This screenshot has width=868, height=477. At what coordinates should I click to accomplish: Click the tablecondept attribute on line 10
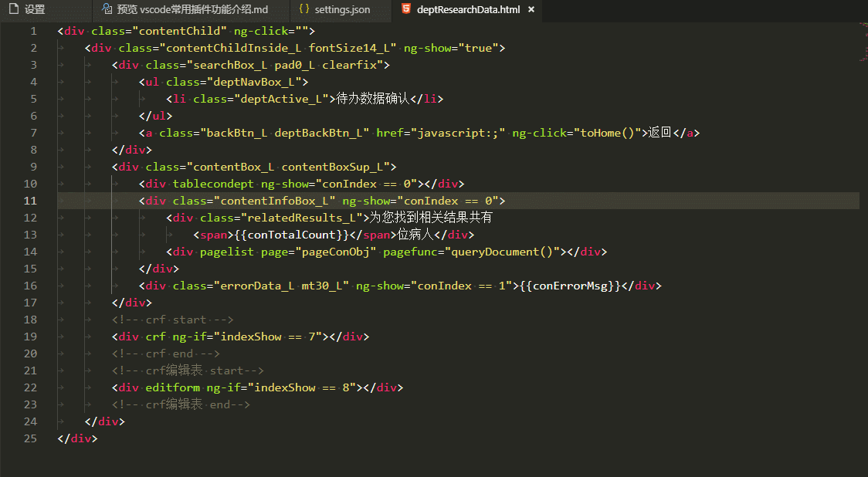213,184
